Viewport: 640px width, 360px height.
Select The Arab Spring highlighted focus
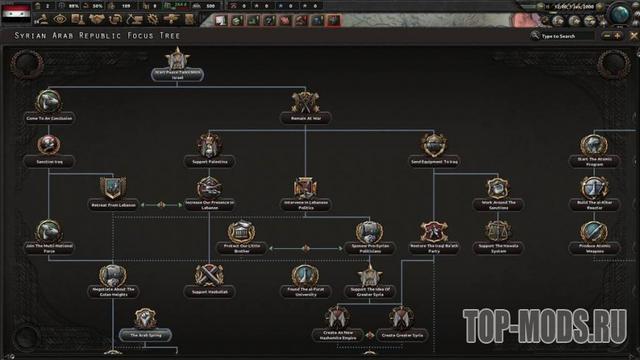(x=145, y=325)
